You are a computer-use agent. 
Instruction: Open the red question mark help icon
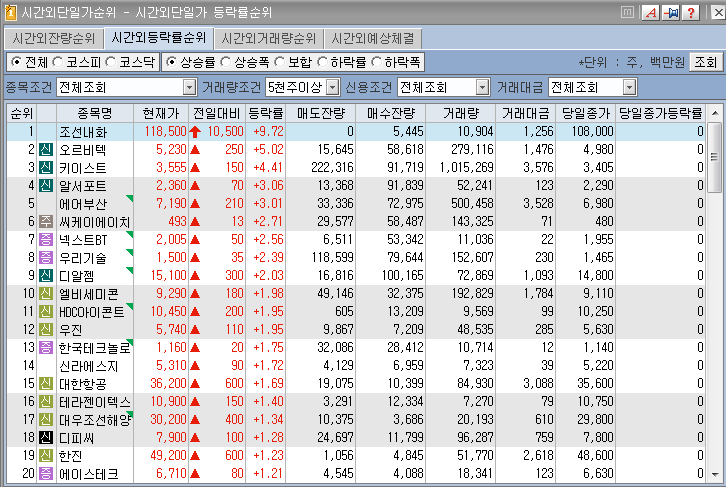(x=690, y=12)
